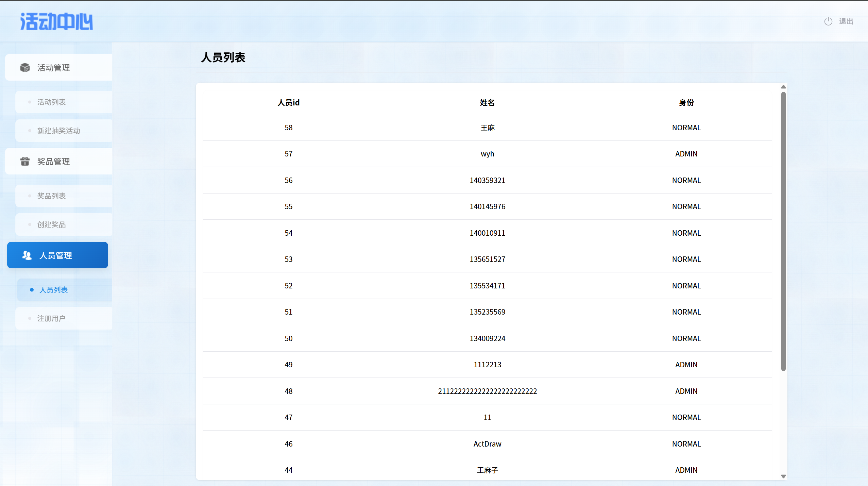This screenshot has height=486, width=868.
Task: Select 创建奖品 in the sidebar
Action: [x=52, y=224]
